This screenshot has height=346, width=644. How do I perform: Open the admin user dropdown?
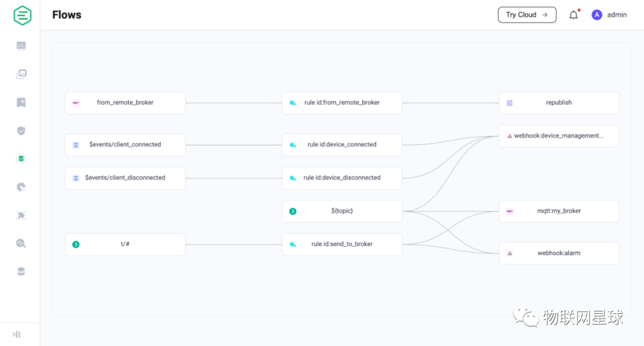pos(609,15)
